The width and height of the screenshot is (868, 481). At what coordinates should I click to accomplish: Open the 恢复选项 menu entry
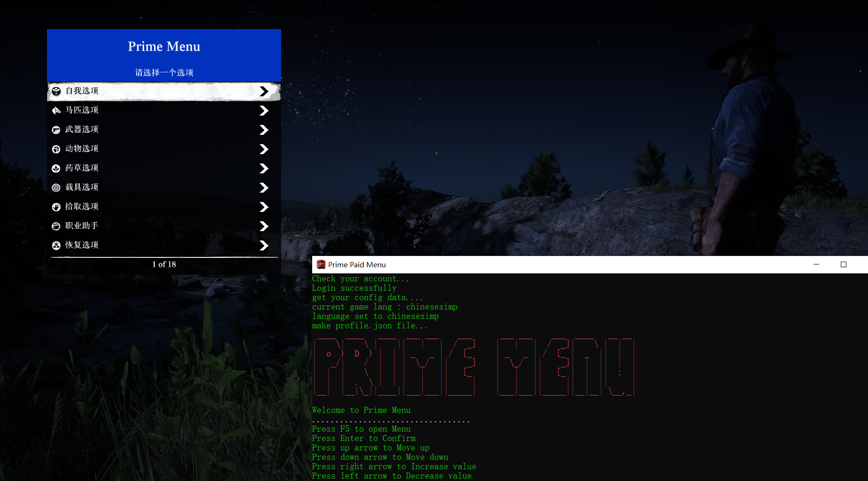pyautogui.click(x=164, y=245)
